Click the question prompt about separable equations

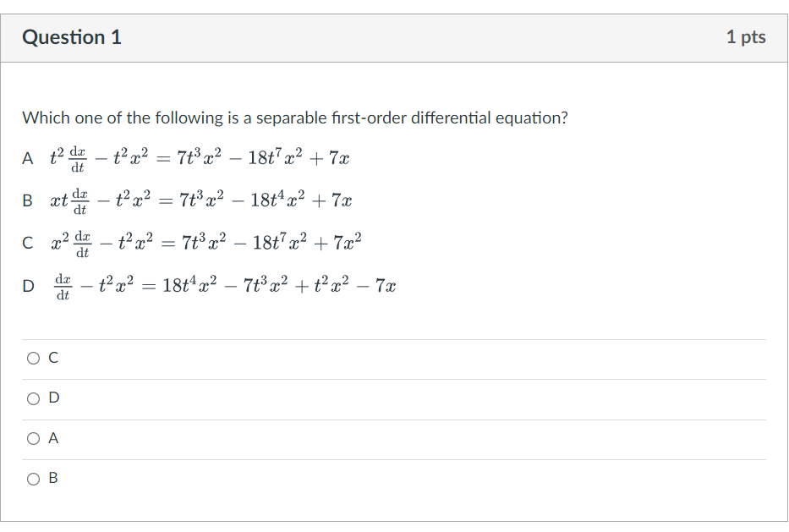click(294, 118)
